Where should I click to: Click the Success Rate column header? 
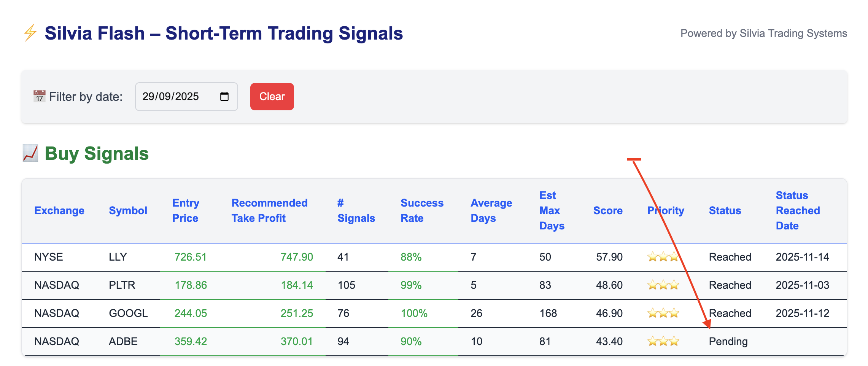point(422,211)
